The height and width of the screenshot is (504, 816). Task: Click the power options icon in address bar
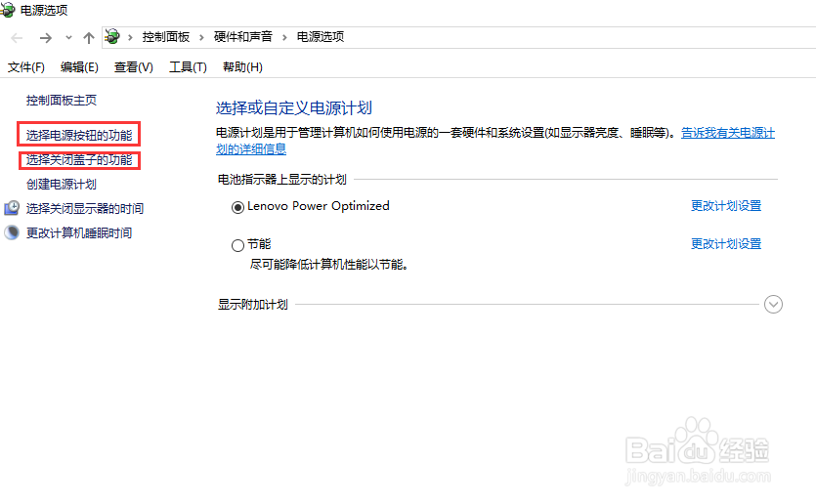click(112, 37)
